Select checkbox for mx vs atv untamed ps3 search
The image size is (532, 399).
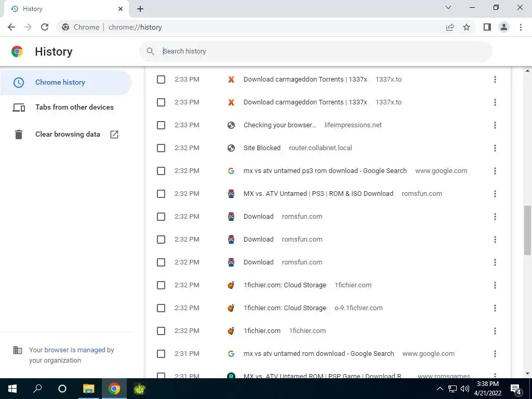(x=161, y=170)
